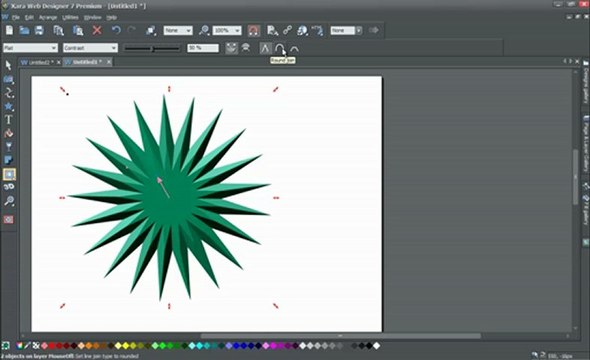Undo the last action
The height and width of the screenshot is (360, 590).
(x=116, y=30)
